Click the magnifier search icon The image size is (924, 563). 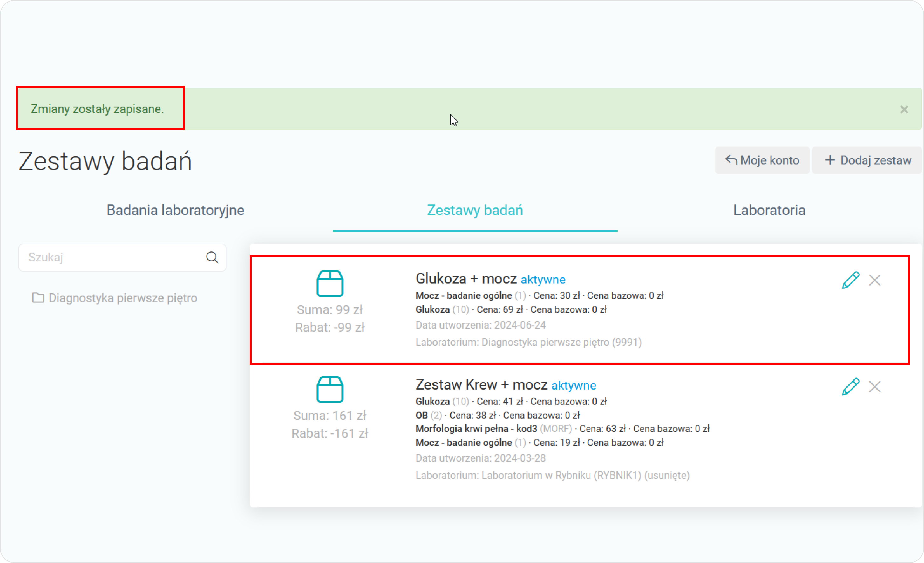coord(212,257)
